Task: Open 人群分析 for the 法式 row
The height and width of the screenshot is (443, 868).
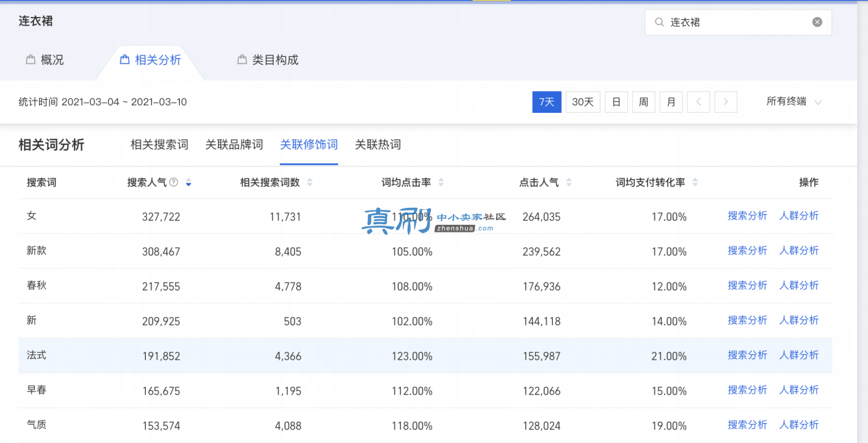Action: click(x=799, y=355)
